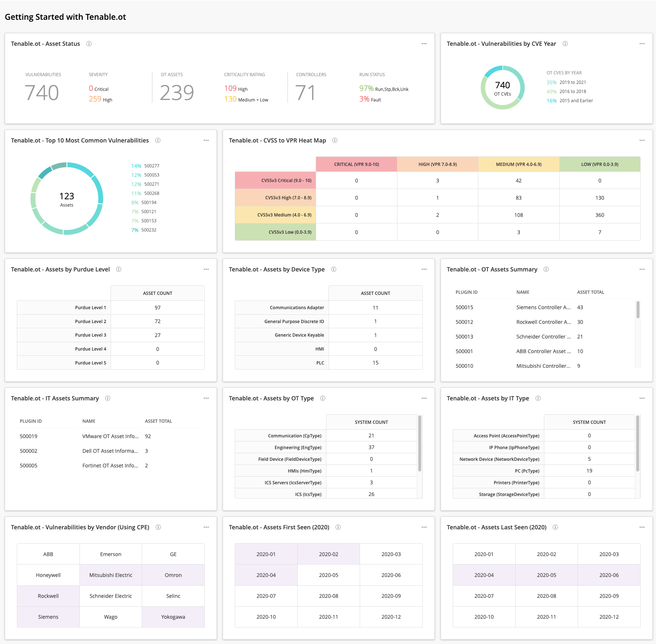Click the Siemens cell in Vulnerabilities by Vendor
Viewport: 656px width, 644px height.
48,617
